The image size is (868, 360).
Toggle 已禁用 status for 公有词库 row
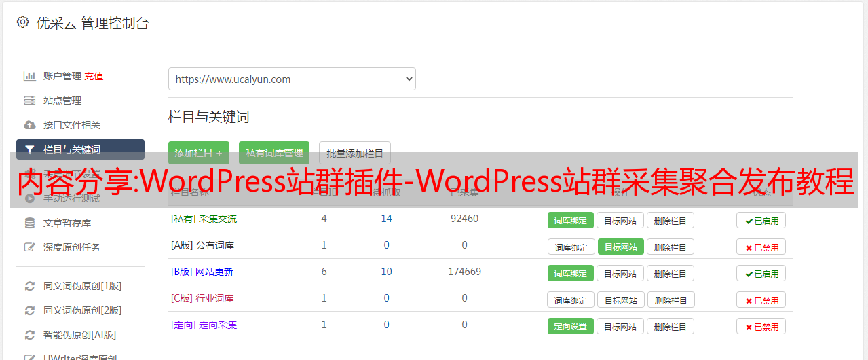coord(761,247)
